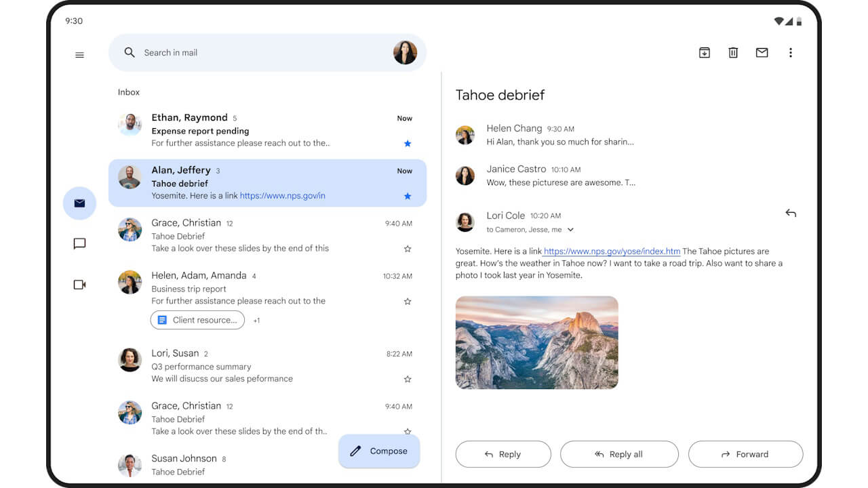The image size is (868, 488).
Task: Click the Reply all button
Action: 619,454
